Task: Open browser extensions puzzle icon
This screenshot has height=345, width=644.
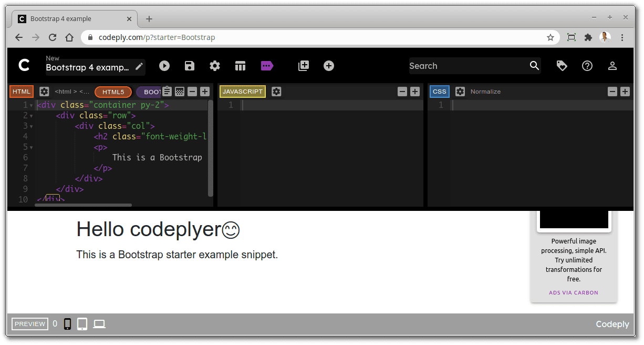Action: 588,37
